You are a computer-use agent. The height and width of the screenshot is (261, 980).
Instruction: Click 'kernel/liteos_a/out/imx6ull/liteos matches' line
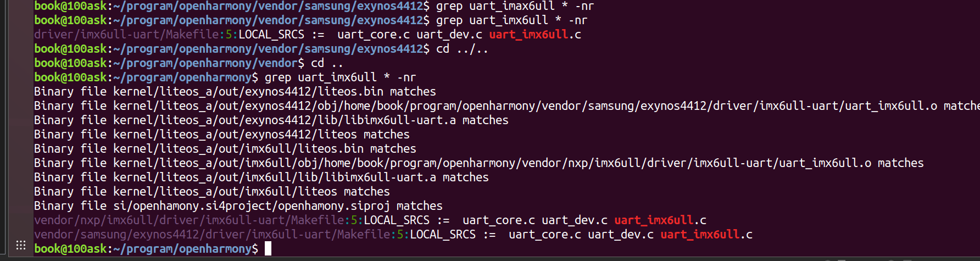[x=212, y=192]
